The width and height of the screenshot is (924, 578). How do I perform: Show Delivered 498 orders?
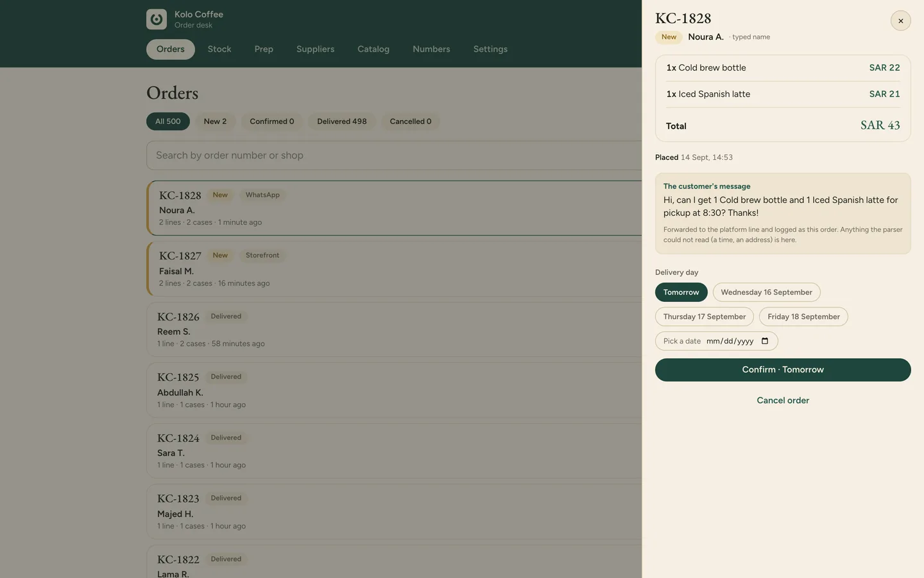[x=342, y=121]
